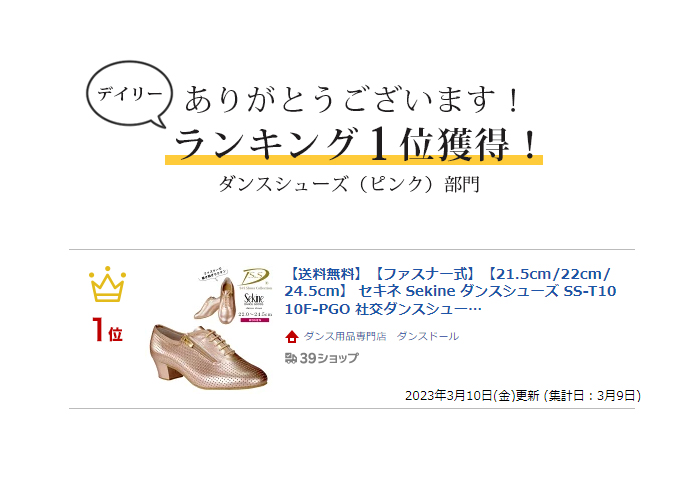Open the Sekine dance shoes product title link

click(x=450, y=291)
